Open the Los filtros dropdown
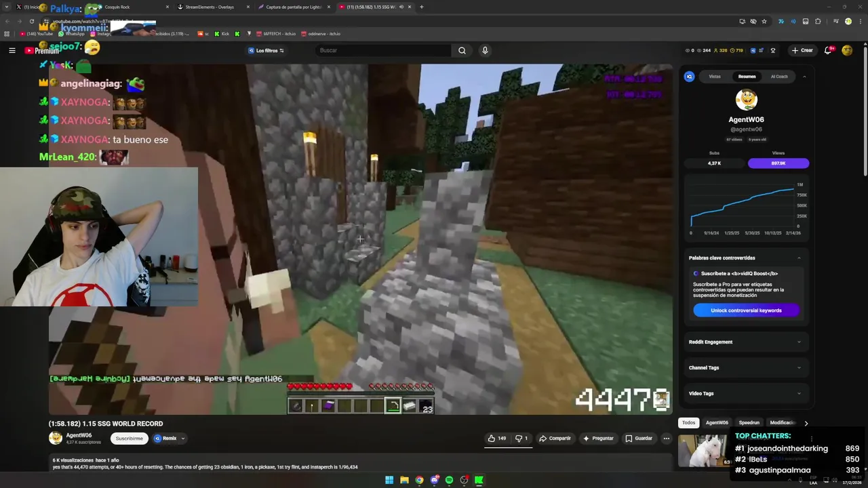 coord(266,51)
